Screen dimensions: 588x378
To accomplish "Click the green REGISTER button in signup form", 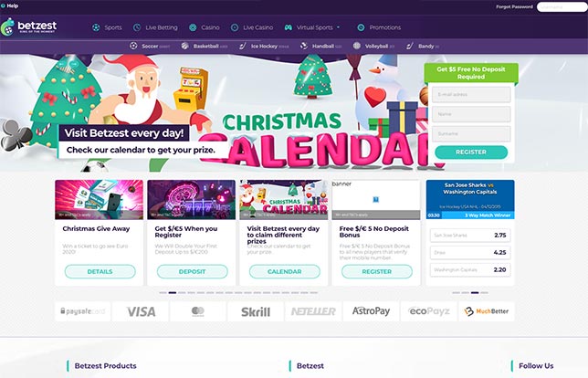I will click(471, 152).
